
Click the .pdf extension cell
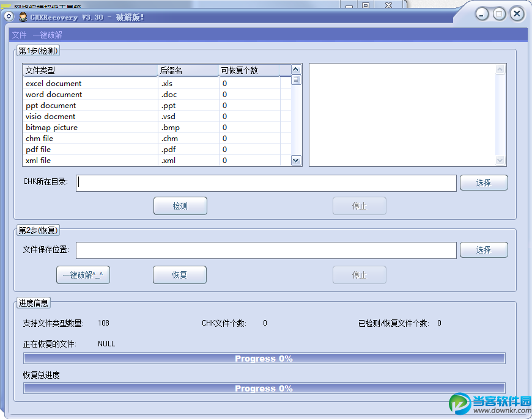[188, 149]
